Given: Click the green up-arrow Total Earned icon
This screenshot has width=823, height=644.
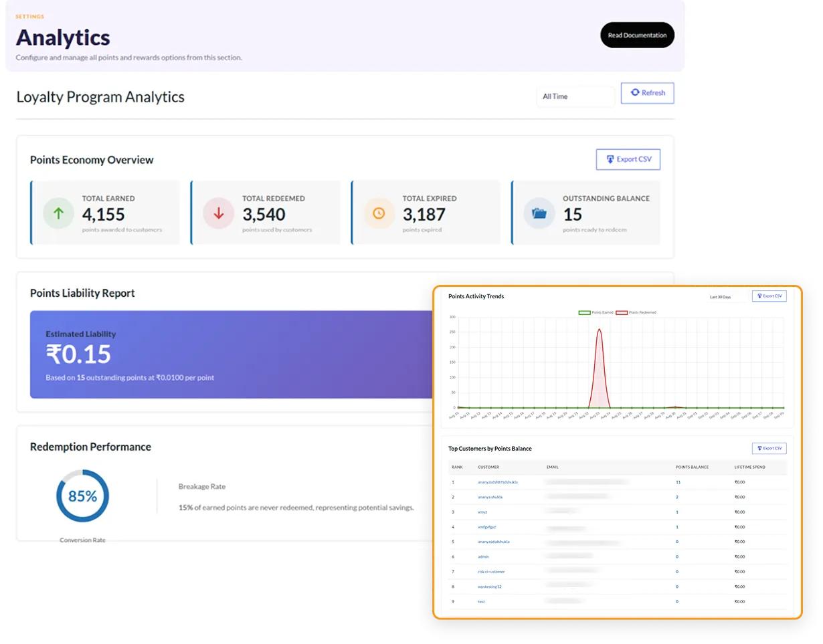Looking at the screenshot, I should pos(58,213).
